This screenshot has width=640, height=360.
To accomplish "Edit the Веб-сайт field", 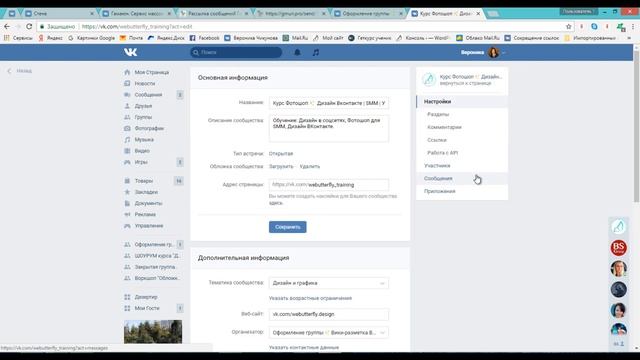I will 329,314.
